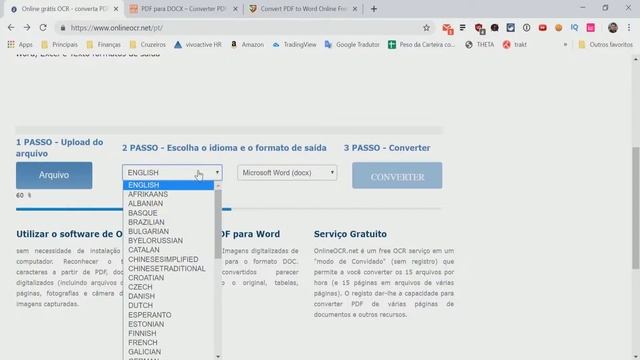
Task: Select DANISH in the language list
Action: point(168,296)
